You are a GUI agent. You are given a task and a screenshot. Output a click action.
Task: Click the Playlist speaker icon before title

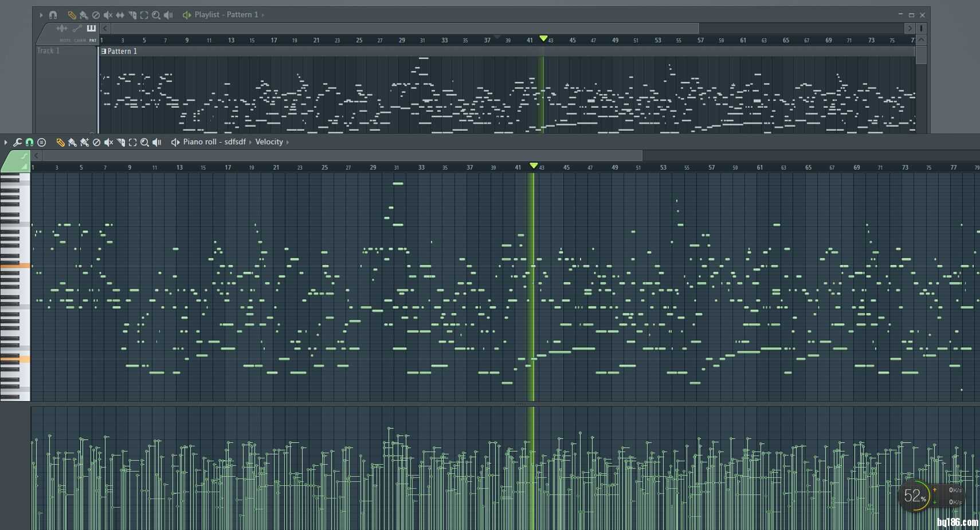186,15
